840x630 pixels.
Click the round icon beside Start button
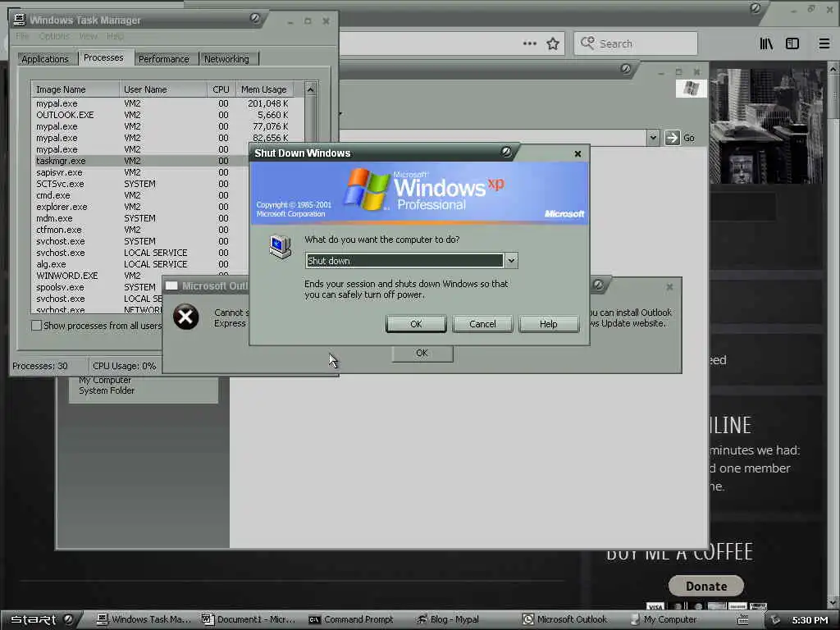click(69, 619)
